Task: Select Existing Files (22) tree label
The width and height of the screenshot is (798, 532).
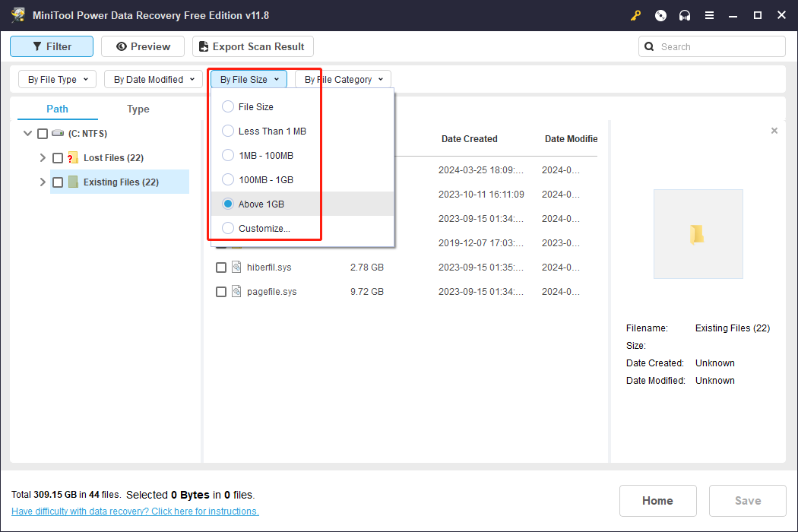Action: pos(121,182)
